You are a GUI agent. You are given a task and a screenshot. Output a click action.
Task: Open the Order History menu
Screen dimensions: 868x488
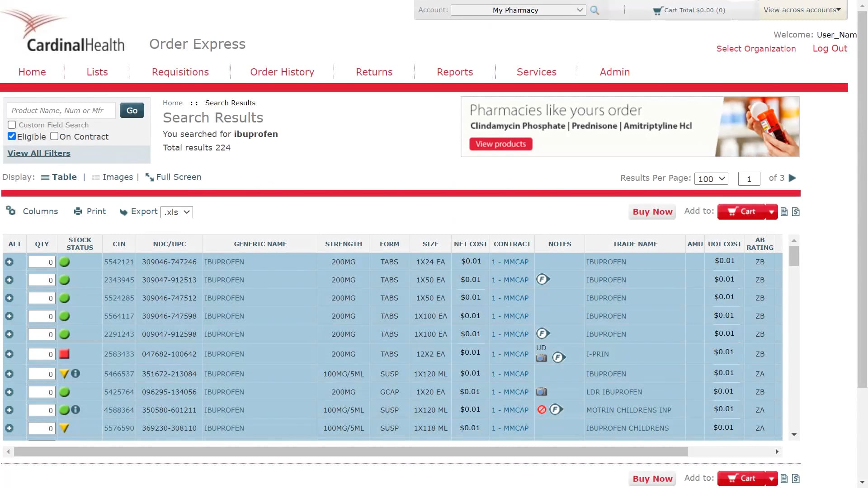(x=282, y=72)
